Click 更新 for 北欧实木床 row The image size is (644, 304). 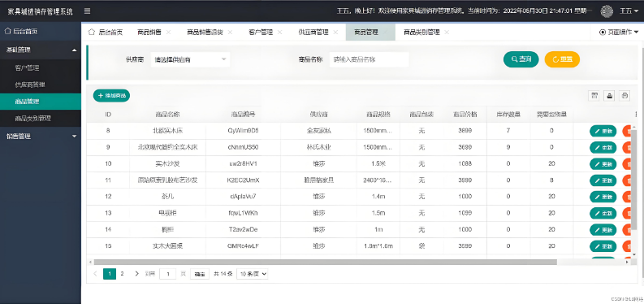tap(603, 131)
